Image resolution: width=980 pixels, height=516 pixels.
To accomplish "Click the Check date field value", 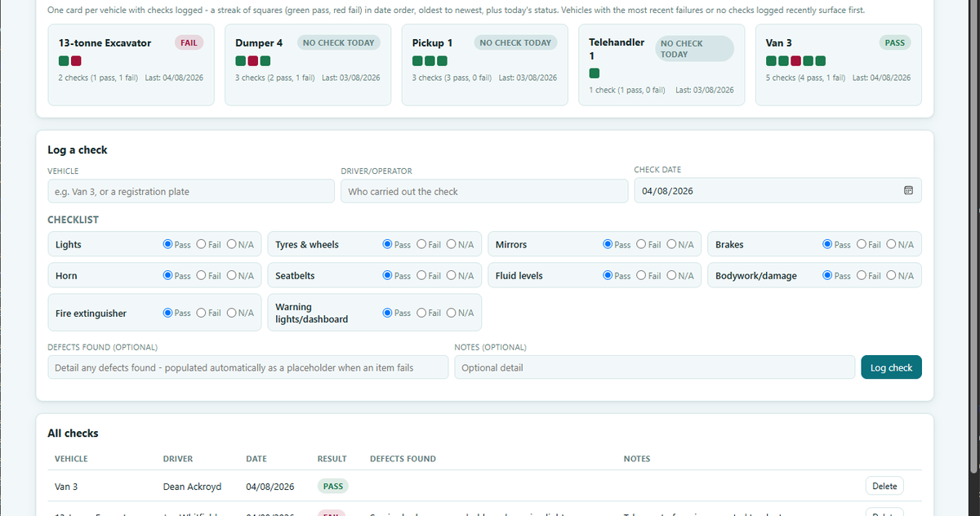I will pos(667,191).
